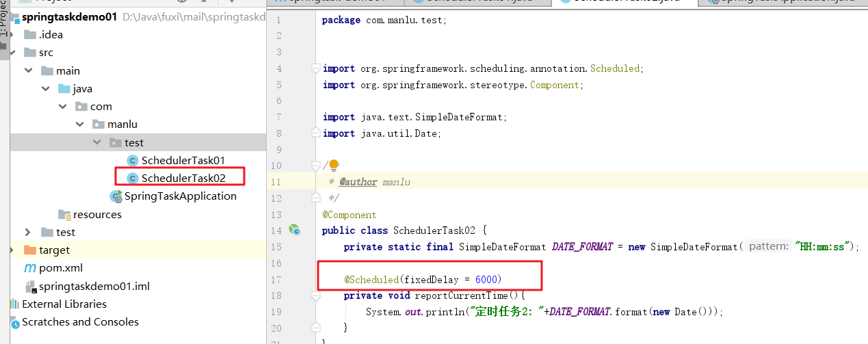Image resolution: width=868 pixels, height=344 pixels.
Task: Click the class name SchedulerTask02 on line 14
Action: (434, 230)
